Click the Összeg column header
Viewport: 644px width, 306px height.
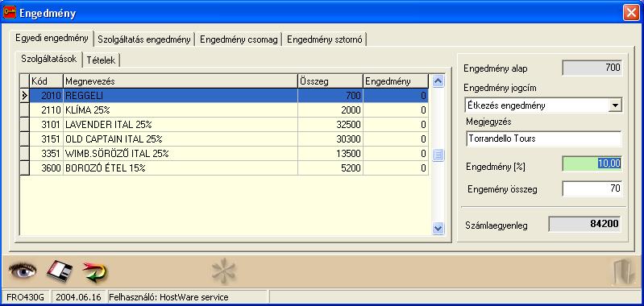pos(330,81)
